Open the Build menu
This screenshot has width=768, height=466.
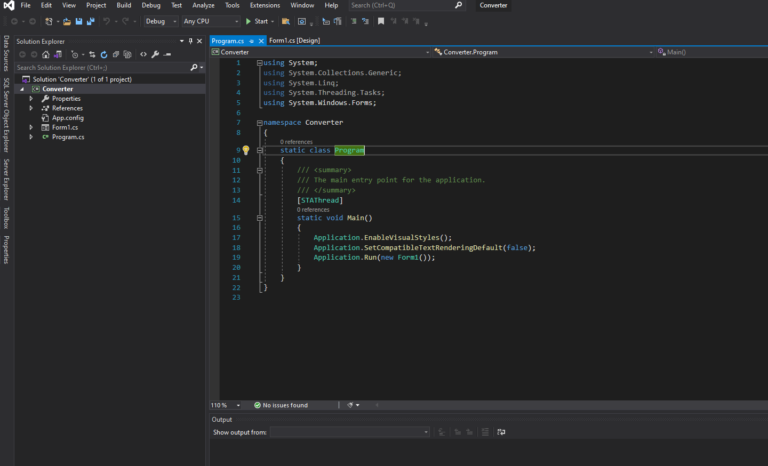123,5
